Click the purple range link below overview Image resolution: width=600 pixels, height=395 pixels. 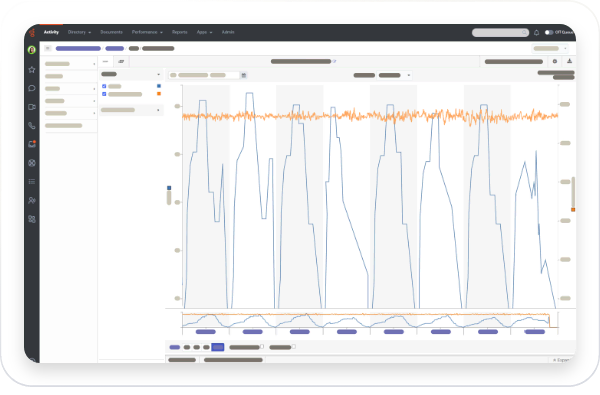tap(174, 347)
